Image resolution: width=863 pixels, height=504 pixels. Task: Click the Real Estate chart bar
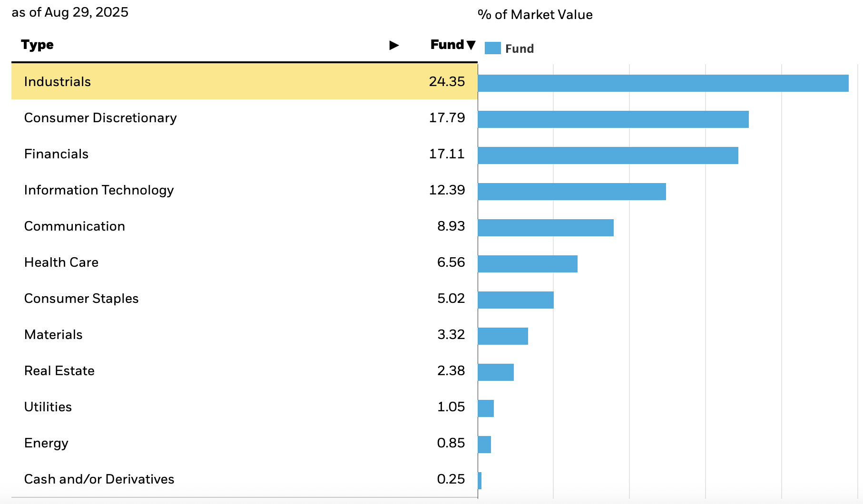(495, 372)
